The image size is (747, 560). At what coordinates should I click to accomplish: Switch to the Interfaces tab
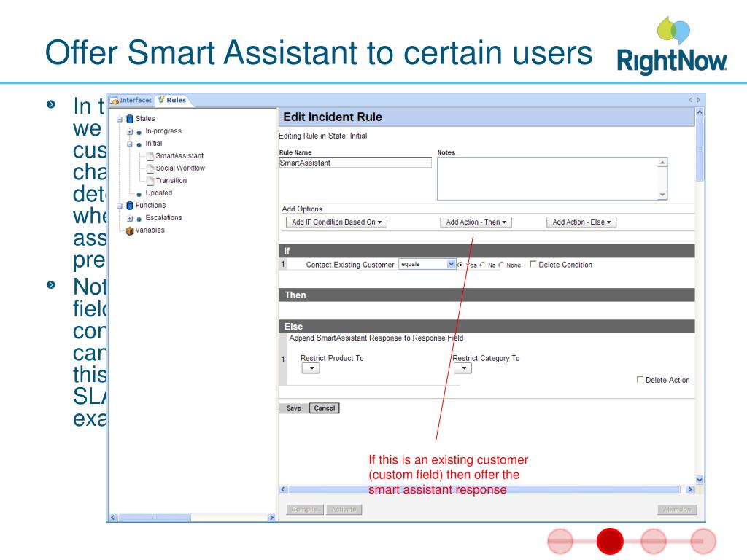(x=131, y=100)
